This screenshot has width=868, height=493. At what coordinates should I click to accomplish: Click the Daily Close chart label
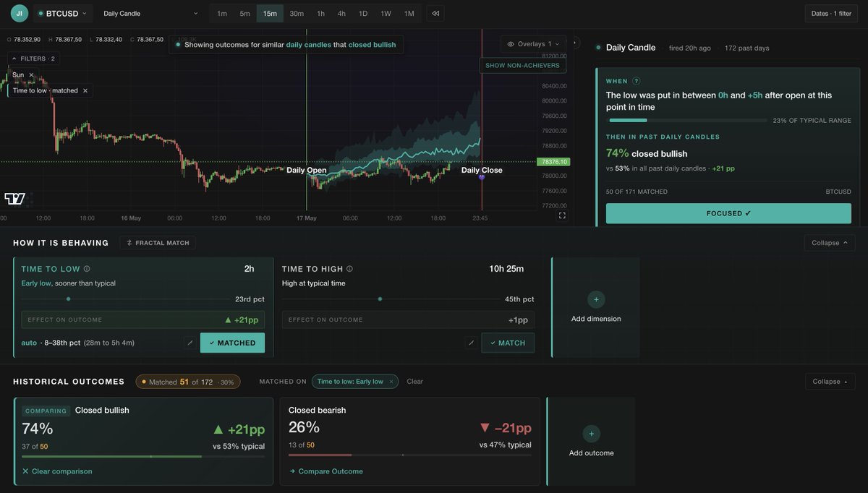click(482, 171)
